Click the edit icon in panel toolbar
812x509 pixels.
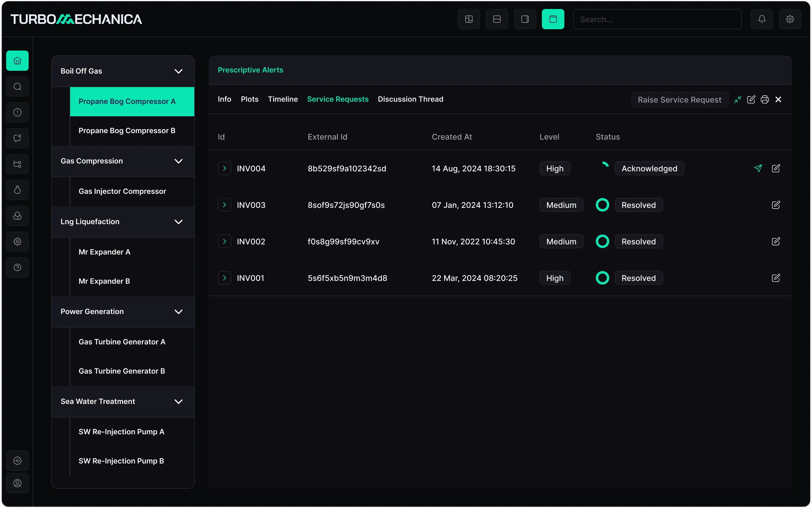coord(751,100)
